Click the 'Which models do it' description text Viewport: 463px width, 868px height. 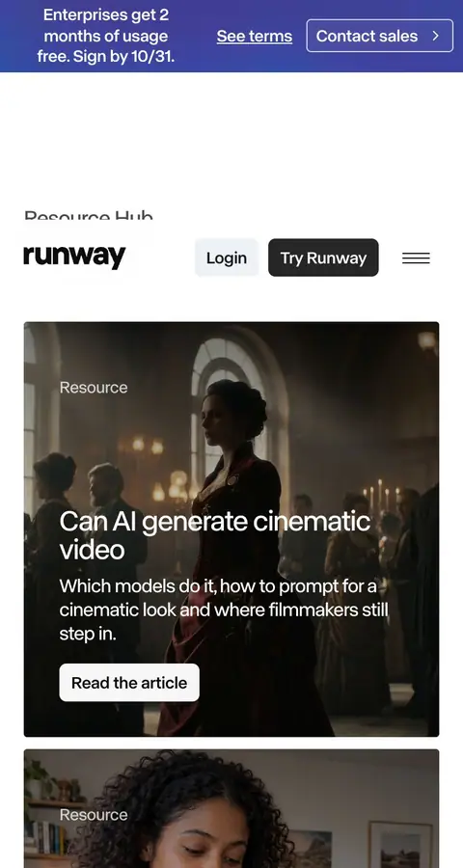(x=224, y=610)
